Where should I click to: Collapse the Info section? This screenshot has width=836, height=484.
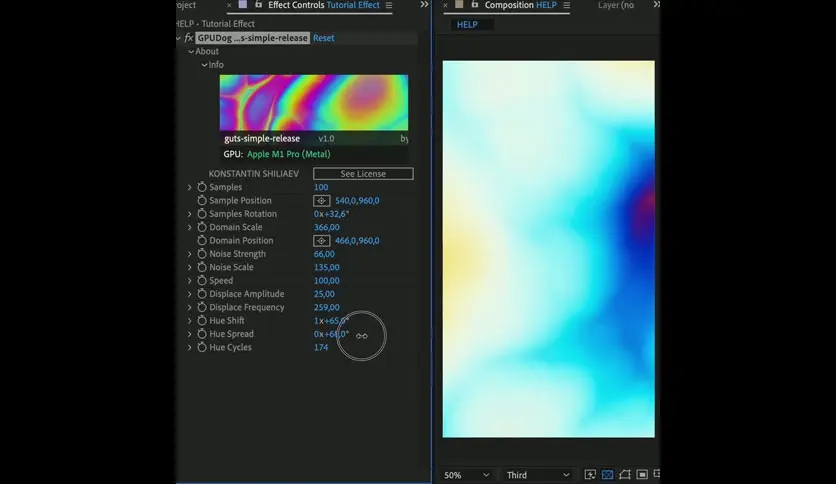[204, 65]
